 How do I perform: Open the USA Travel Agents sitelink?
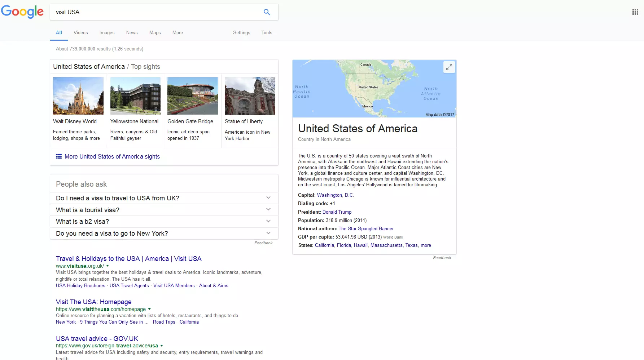129,285
